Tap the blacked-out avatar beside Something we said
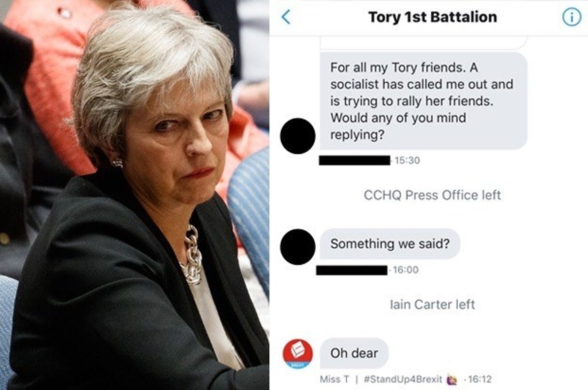The height and width of the screenshot is (390, 588). 298,247
